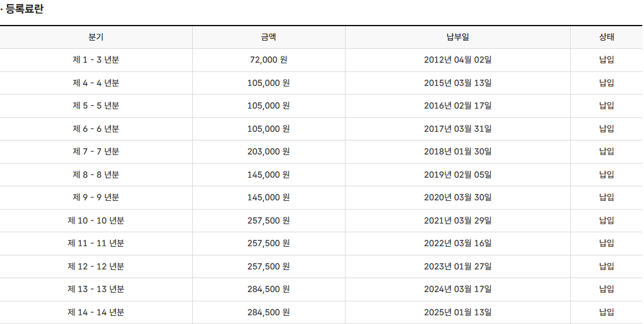Click the 제 12 - 12 년분 cell
Image resolution: width=644 pixels, height=324 pixels.
click(96, 267)
